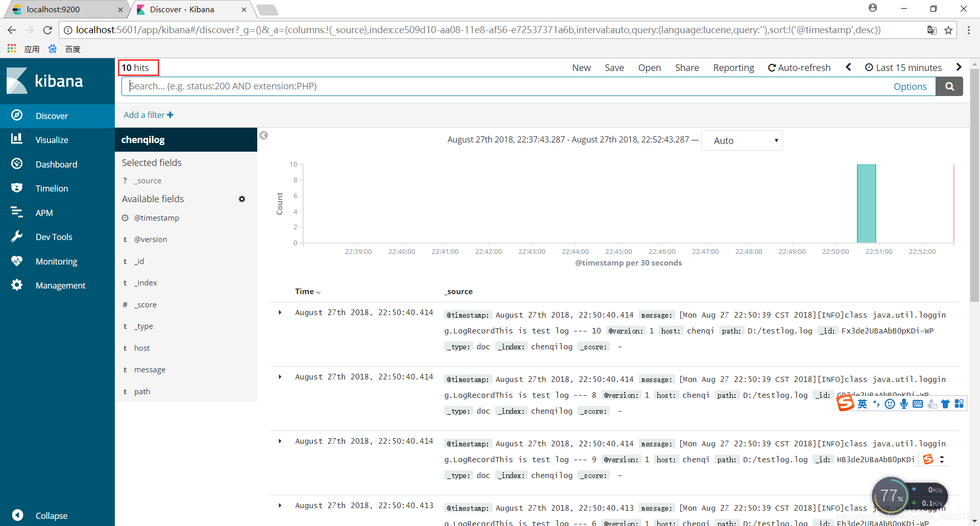Viewport: 980px width, 526px height.
Task: Open the interval dropdown set to Auto
Action: click(742, 140)
